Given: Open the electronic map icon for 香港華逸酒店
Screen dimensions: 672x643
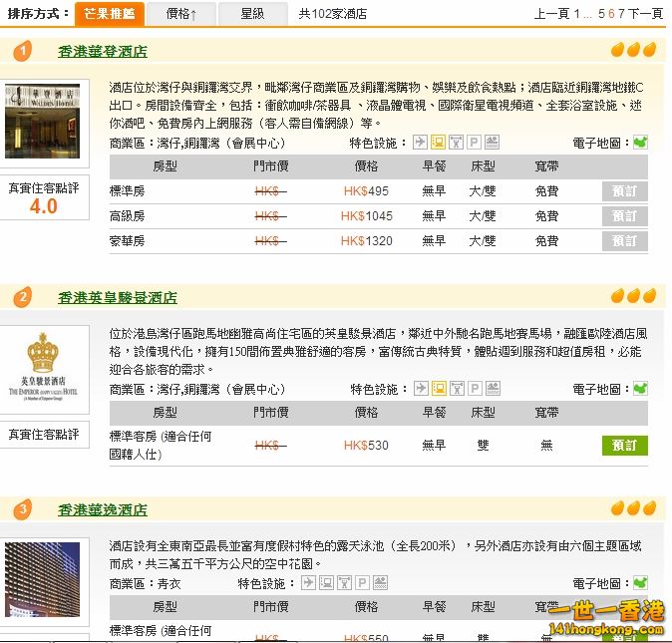Looking at the screenshot, I should [x=640, y=583].
